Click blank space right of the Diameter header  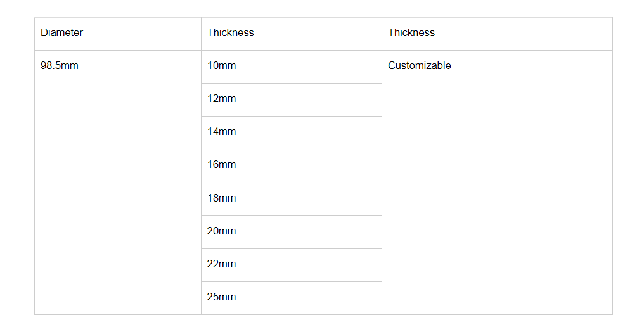click(x=146, y=33)
